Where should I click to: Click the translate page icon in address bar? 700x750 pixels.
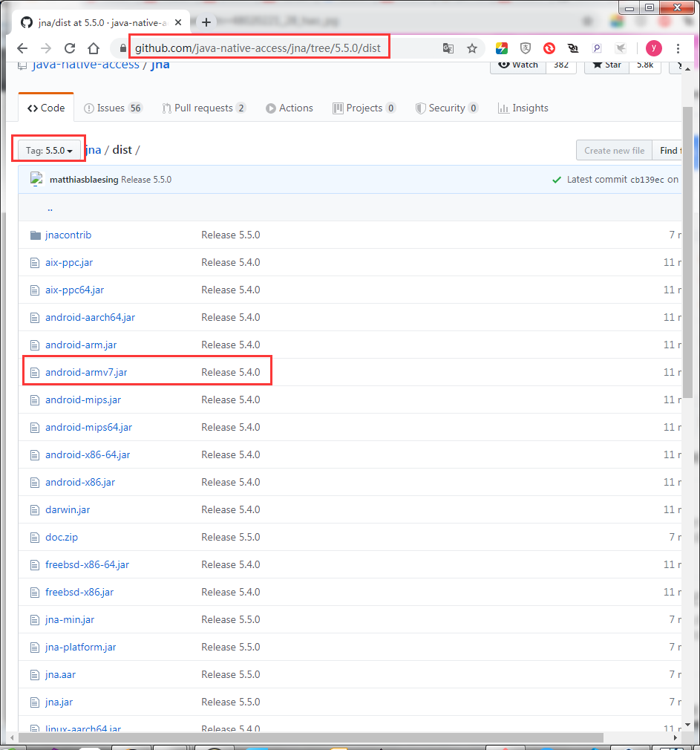coord(448,48)
